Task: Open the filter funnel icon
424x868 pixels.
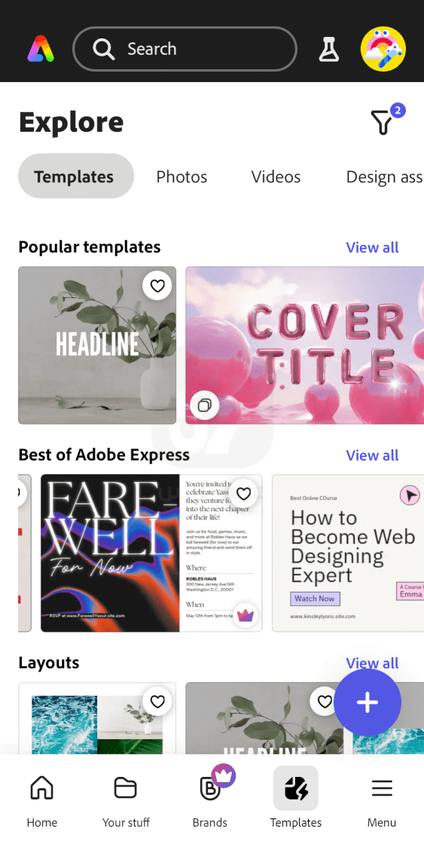Action: click(382, 122)
